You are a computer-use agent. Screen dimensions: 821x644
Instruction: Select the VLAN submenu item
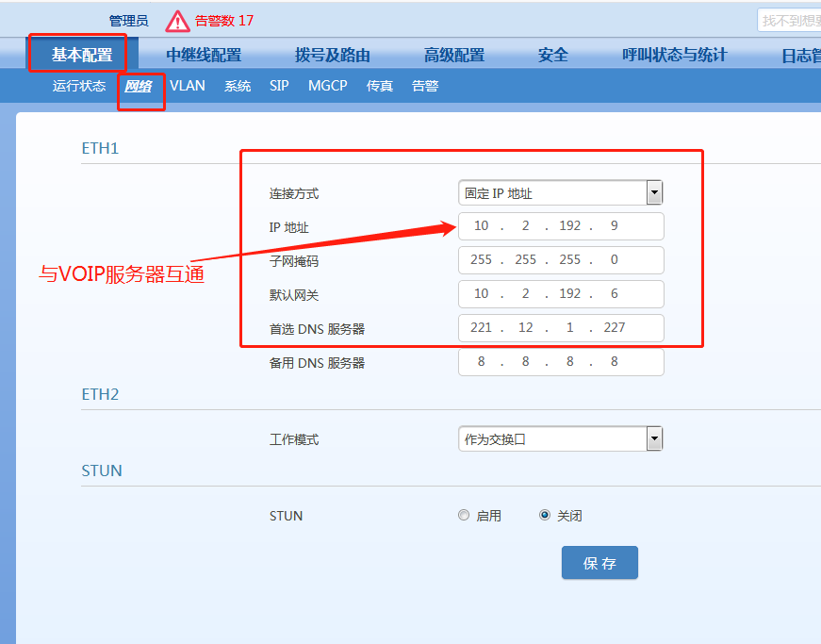[x=188, y=86]
